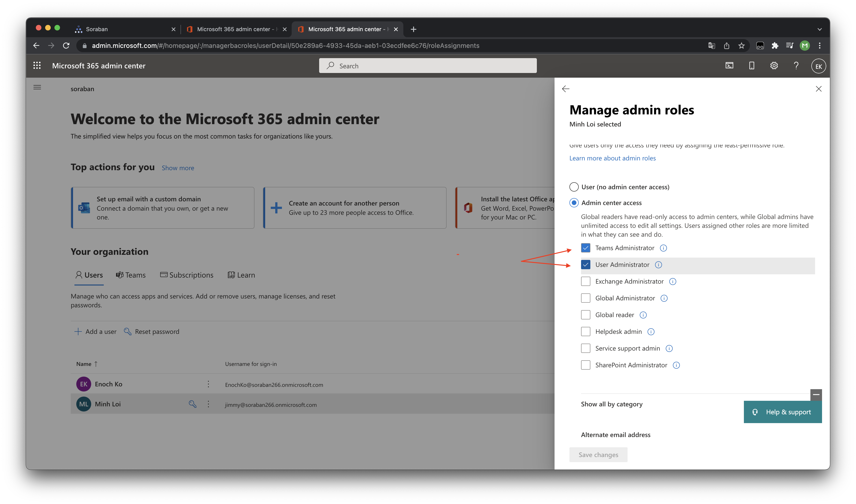Image resolution: width=856 pixels, height=504 pixels.
Task: Open Chrome three-dot menu
Action: (820, 46)
